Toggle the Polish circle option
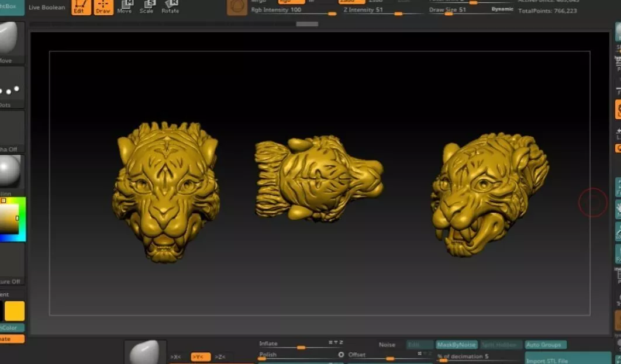 (341, 355)
